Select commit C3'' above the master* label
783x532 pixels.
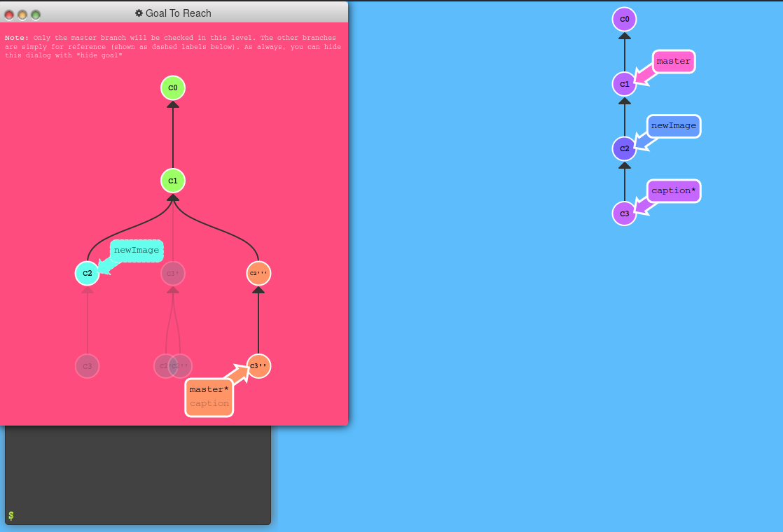coord(258,365)
